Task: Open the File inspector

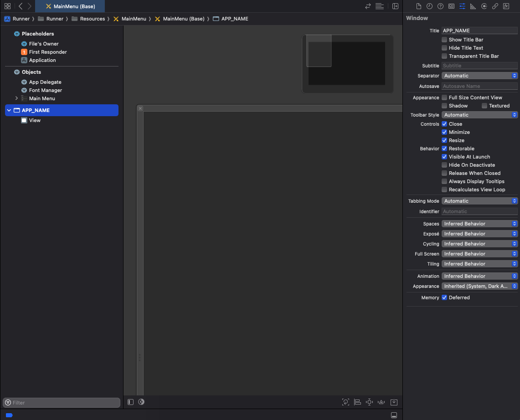Action: coord(419,6)
